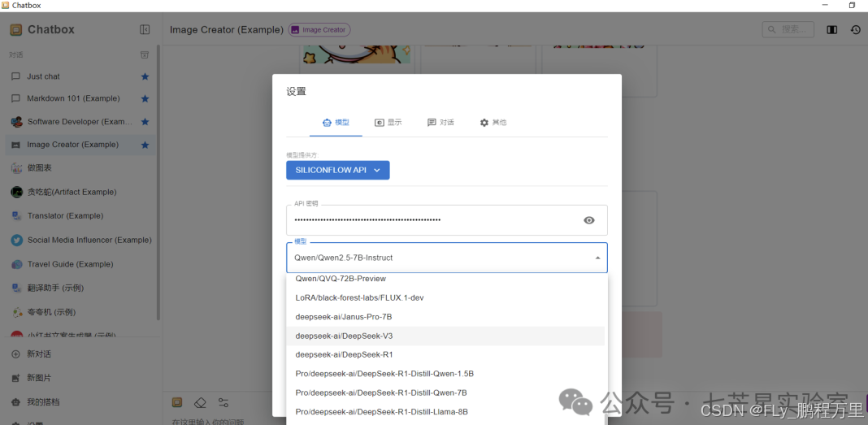This screenshot has height=425, width=868.
Task: Click the Translator avatar icon
Action: [16, 216]
